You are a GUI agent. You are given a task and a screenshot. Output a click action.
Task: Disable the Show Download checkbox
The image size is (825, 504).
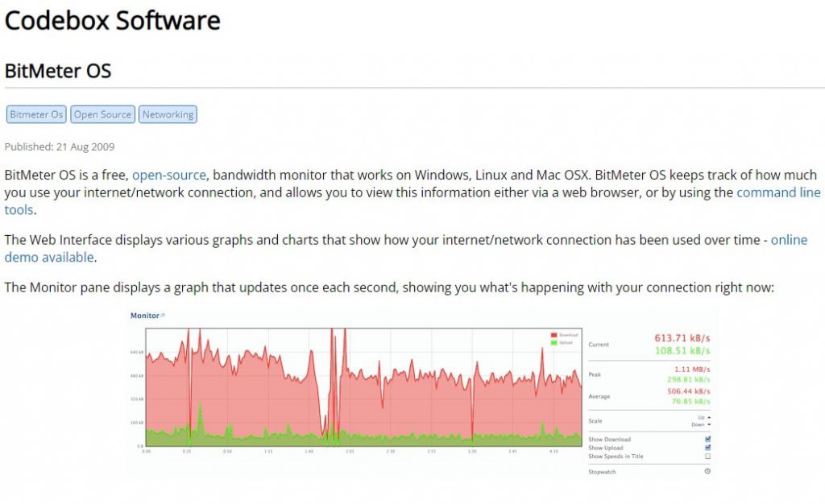(x=707, y=437)
